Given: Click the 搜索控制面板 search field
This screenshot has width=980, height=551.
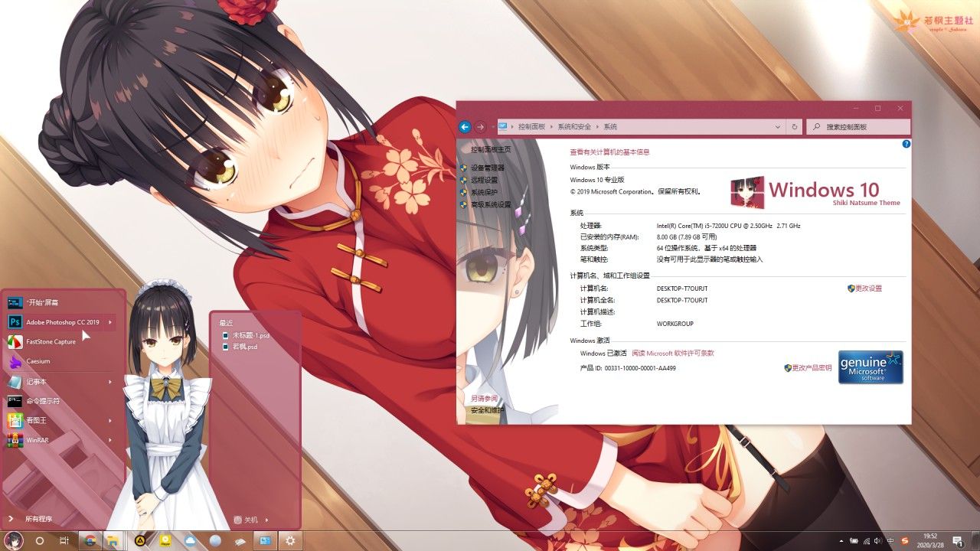Looking at the screenshot, I should point(858,127).
